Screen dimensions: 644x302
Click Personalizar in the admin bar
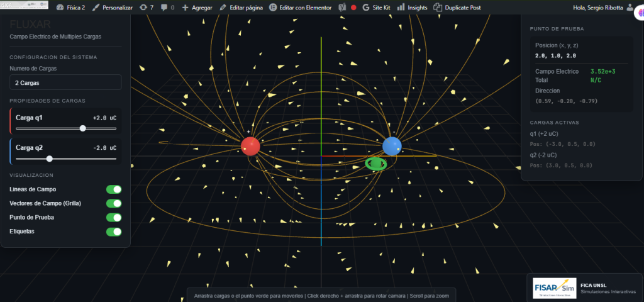click(x=112, y=8)
